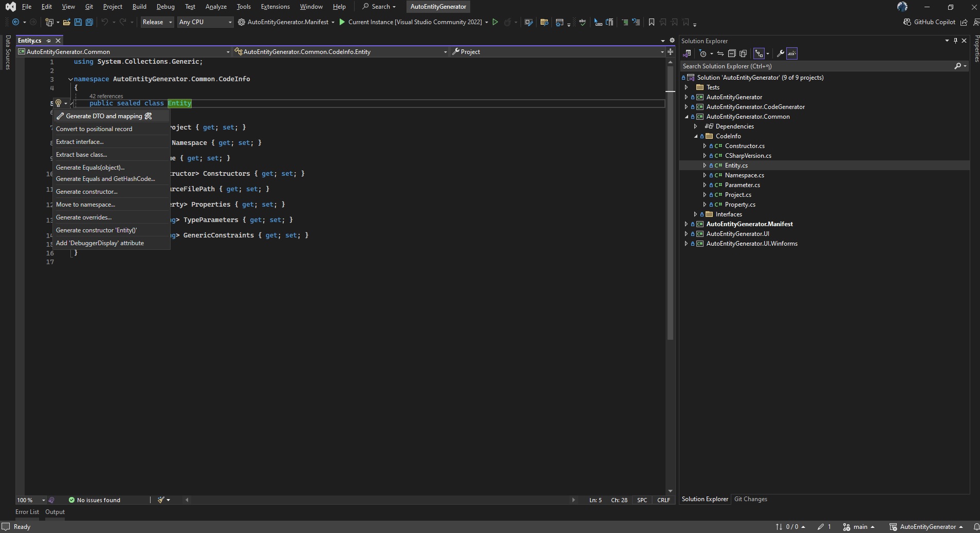Click the AutoEntityGenerator repository status button
Image resolution: width=980 pixels, height=533 pixels.
coord(926,527)
